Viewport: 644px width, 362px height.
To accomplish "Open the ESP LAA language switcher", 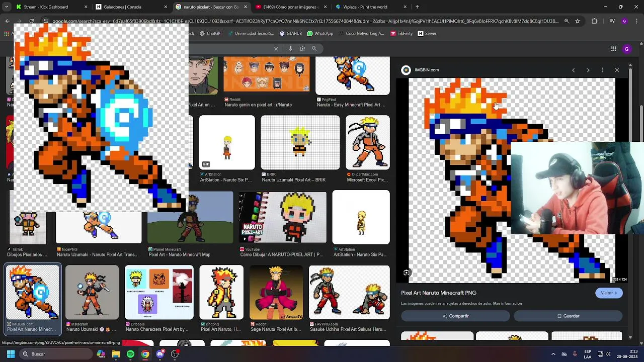I will 588,354.
